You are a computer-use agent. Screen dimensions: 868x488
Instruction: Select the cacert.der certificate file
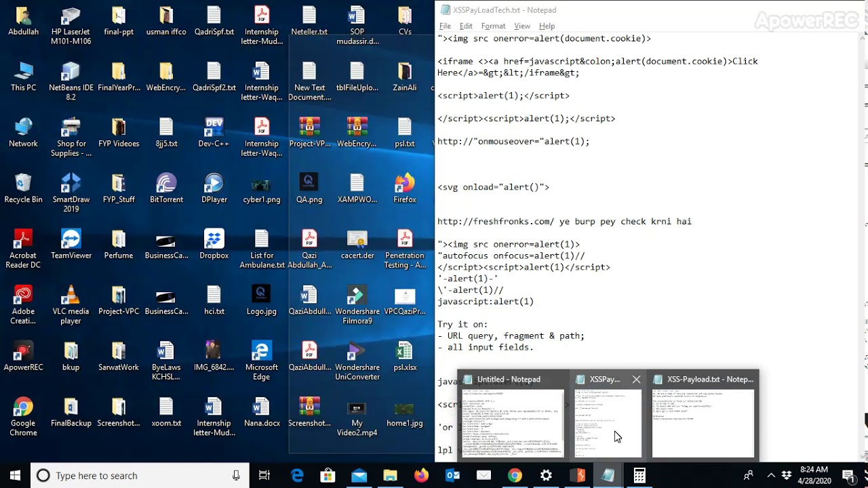coord(357,244)
